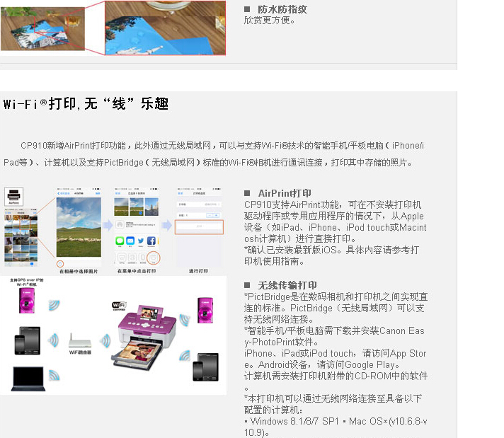
Task: Click paragraph starting CP910新增AirPrint打印功能
Action: pyautogui.click(x=214, y=154)
